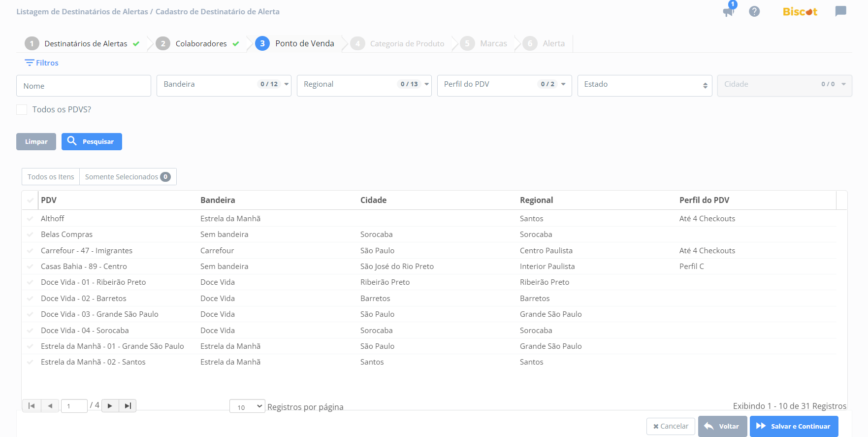868x437 pixels.
Task: Click step 1 circle Destinatários de Alertas
Action: click(32, 43)
